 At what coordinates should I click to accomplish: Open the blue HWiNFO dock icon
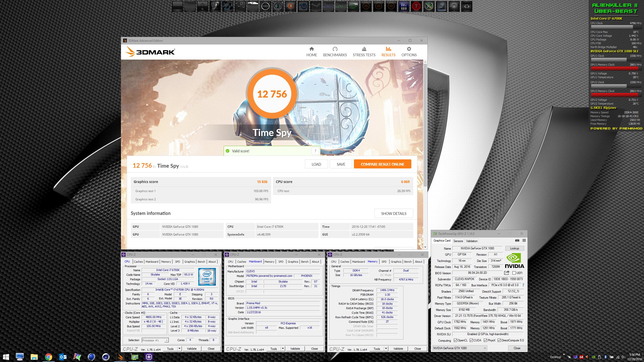[404, 6]
